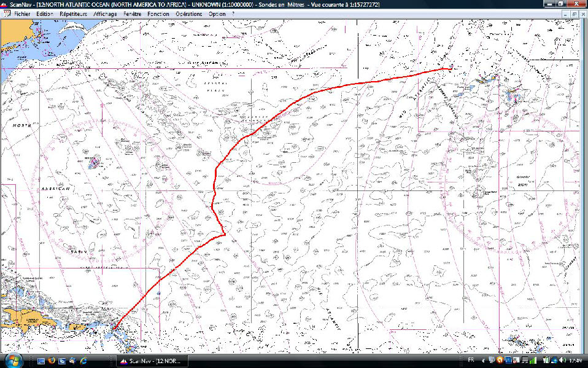The image size is (588, 368).
Task: Click the Show Desktop quick launch icon
Action: [41, 361]
